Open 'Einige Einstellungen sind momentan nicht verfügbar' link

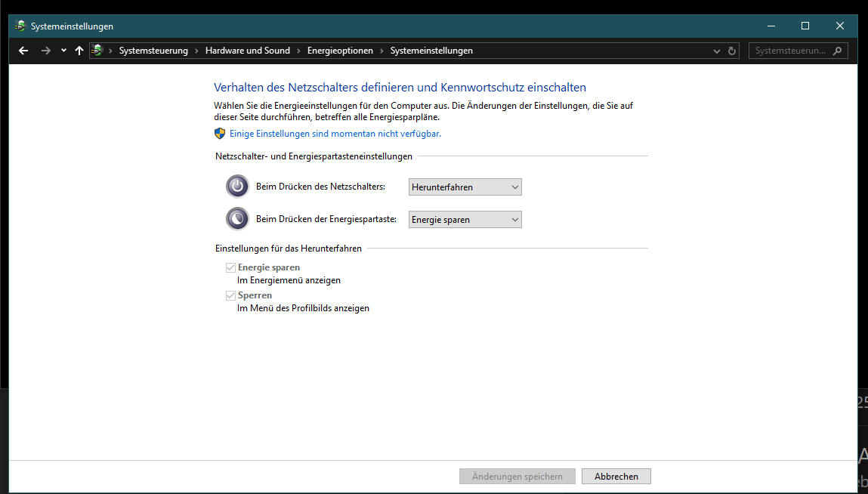(335, 134)
